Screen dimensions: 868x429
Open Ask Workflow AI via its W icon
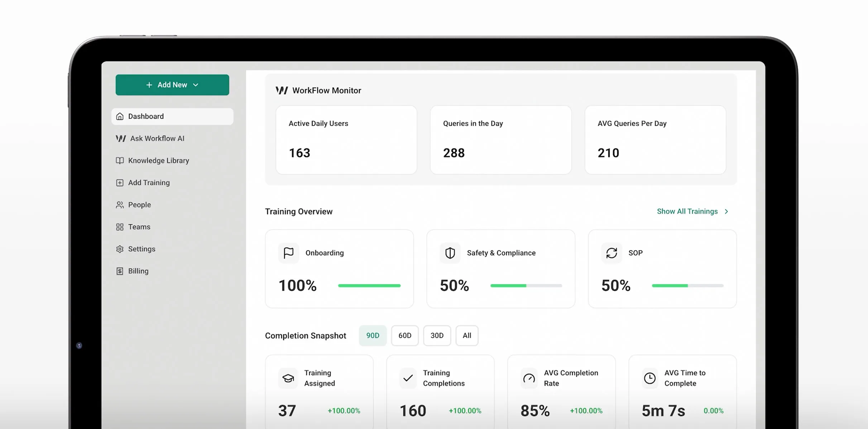point(120,138)
